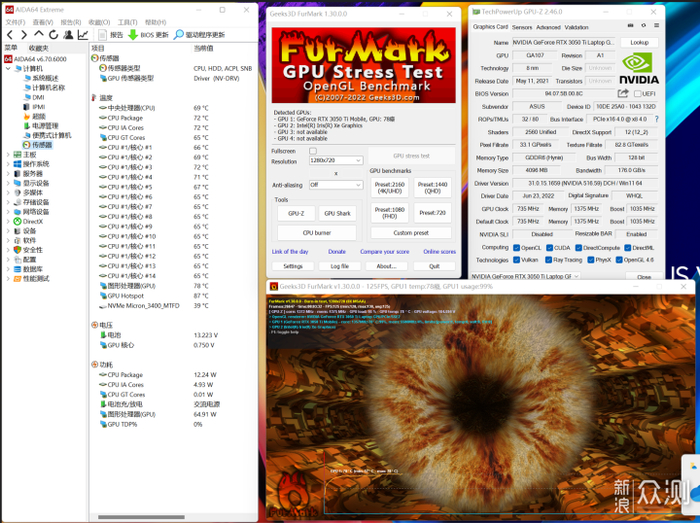Screen dimensions: 700x523
Task: Expand the 存储设备 tree node
Action: point(8,202)
